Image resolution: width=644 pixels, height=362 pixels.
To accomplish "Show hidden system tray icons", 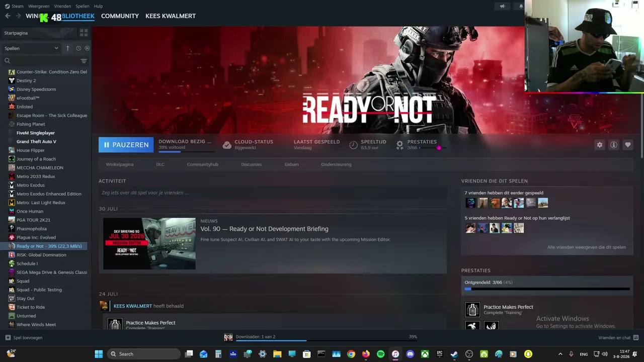I will [560, 354].
